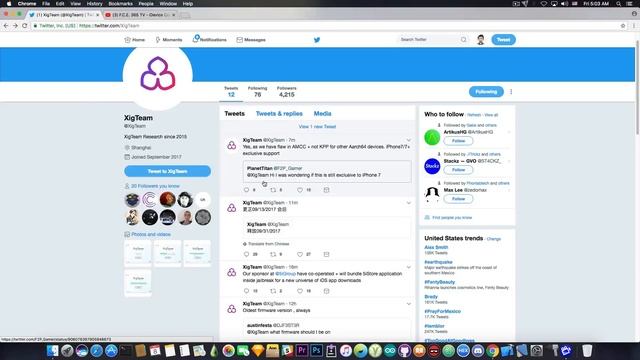Launch Photoshop from the dock
This screenshot has height=360, width=640.
pyautogui.click(x=316, y=351)
